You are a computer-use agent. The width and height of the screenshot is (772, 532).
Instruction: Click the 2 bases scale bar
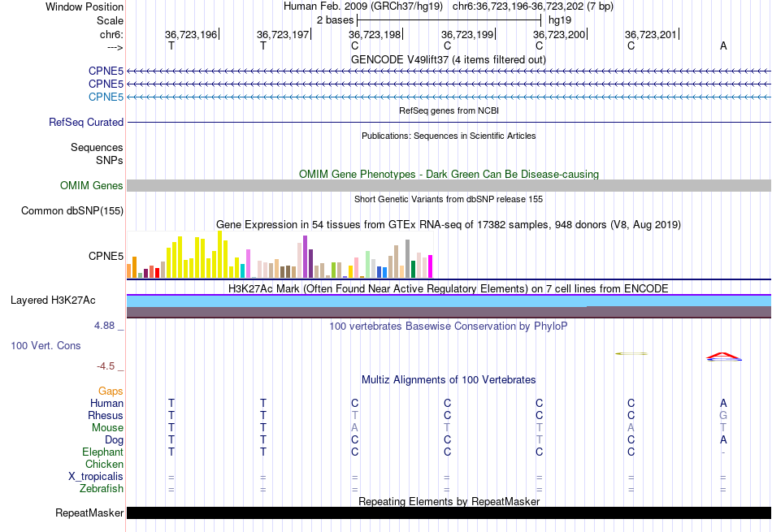[449, 20]
